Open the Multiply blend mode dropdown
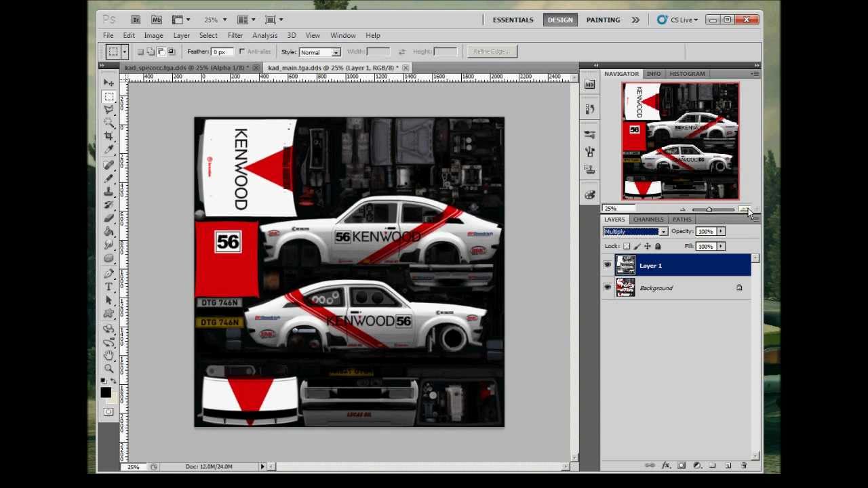 (x=636, y=232)
